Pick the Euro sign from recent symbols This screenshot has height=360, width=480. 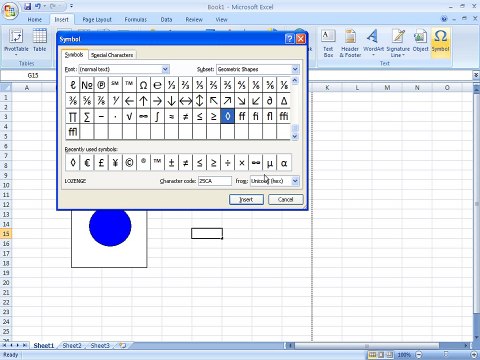[87, 163]
